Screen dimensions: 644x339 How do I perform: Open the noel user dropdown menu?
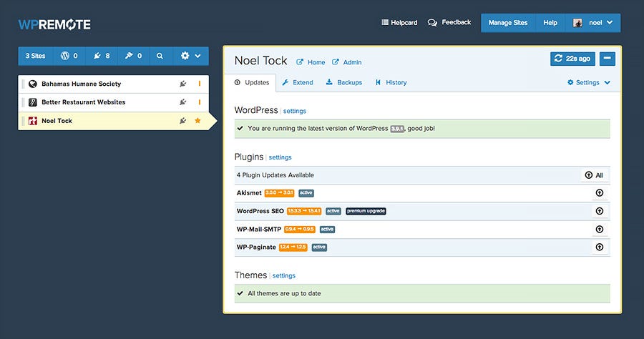pos(593,23)
